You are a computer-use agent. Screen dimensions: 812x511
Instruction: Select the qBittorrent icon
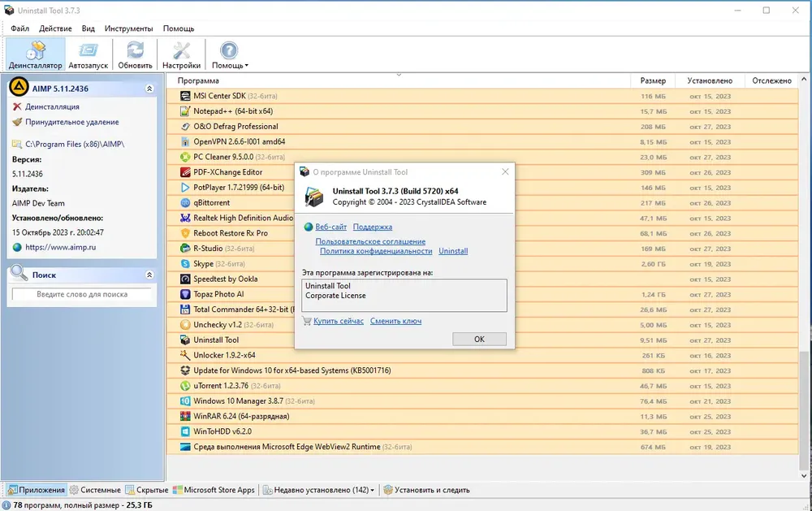(185, 202)
